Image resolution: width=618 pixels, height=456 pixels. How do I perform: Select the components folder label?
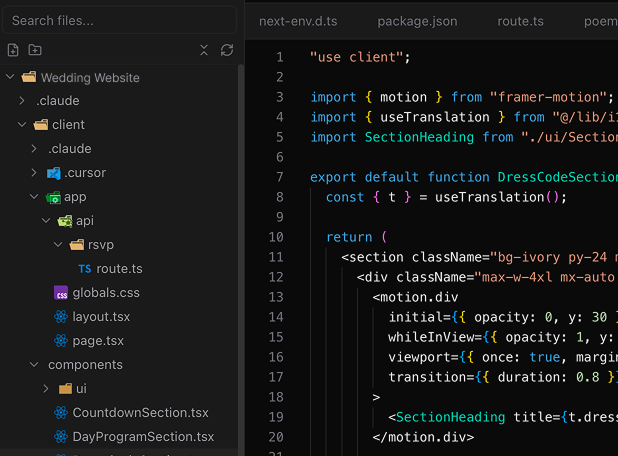[x=85, y=365]
